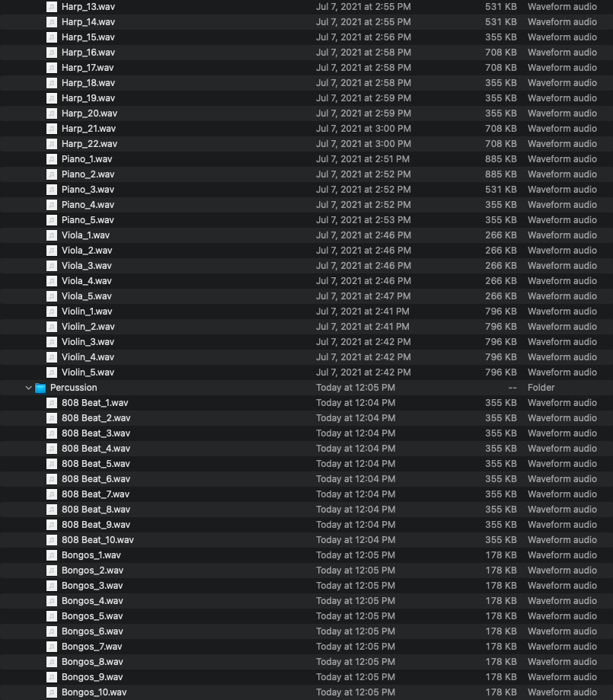Image resolution: width=613 pixels, height=700 pixels.
Task: Click the Percussion folder name
Action: 74,388
